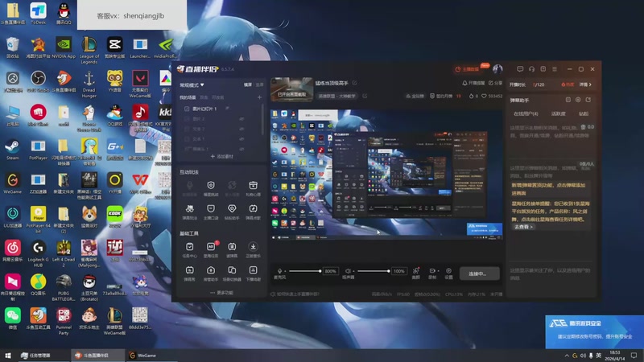This screenshot has height=362, width=644.
Task: Adjust the microphone volume slider
Action: (x=305, y=271)
